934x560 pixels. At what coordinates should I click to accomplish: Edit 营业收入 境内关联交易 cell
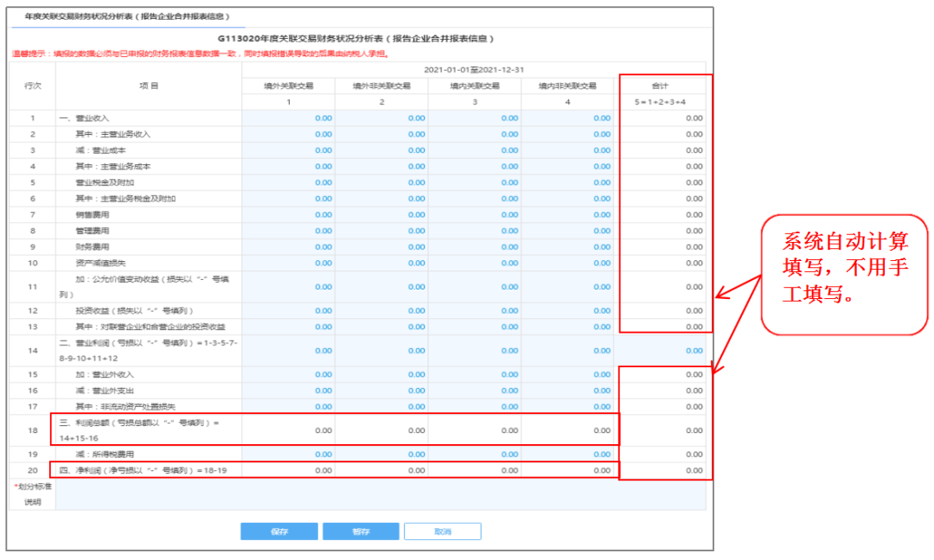pos(474,118)
